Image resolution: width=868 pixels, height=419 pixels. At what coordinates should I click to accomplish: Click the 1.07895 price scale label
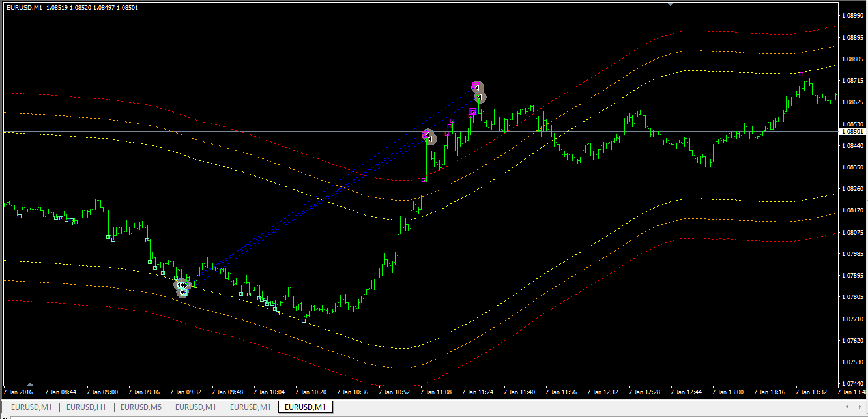click(x=852, y=275)
